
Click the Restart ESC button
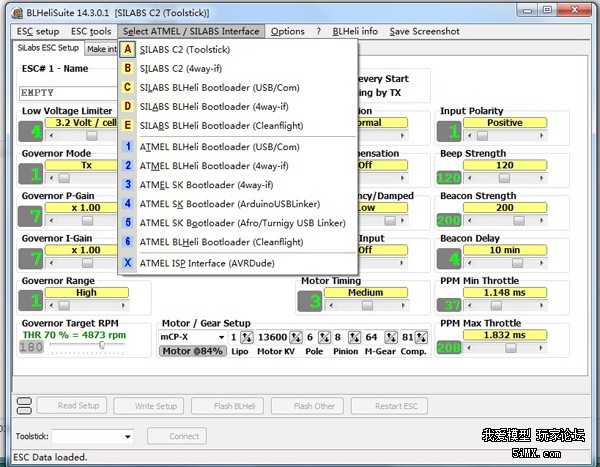tap(389, 406)
